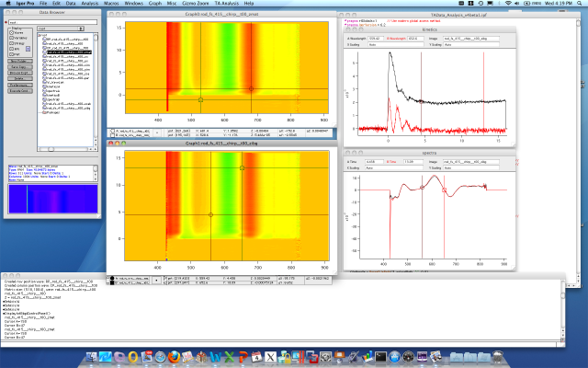Viewport: 588px width, 368px height.
Task: Click the Delete button in Data Browser
Action: click(20, 79)
